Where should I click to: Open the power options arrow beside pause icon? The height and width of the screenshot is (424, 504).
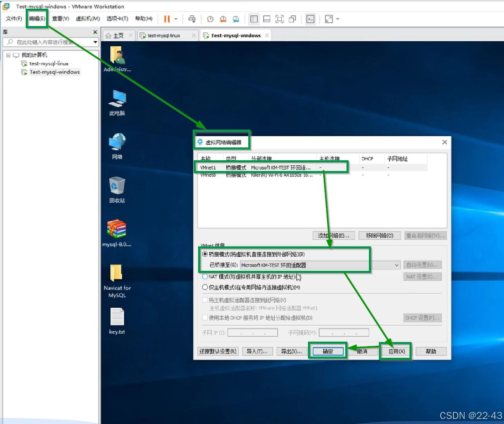pos(176,19)
